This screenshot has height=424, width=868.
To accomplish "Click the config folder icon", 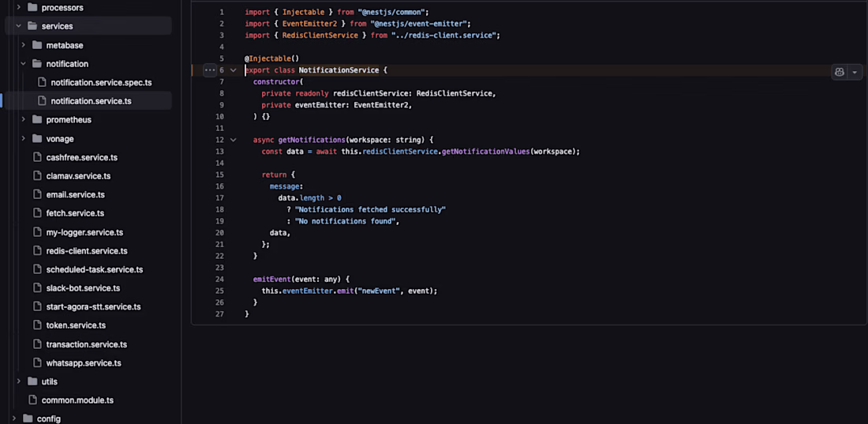I will 28,418.
